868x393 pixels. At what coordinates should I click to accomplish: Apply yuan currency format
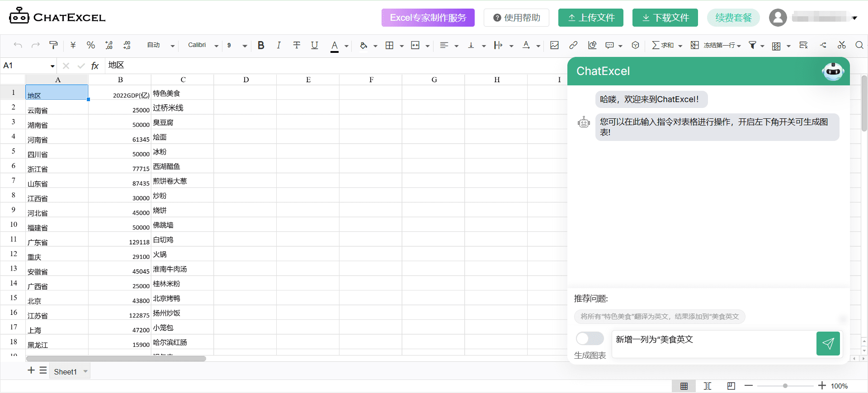coord(73,45)
